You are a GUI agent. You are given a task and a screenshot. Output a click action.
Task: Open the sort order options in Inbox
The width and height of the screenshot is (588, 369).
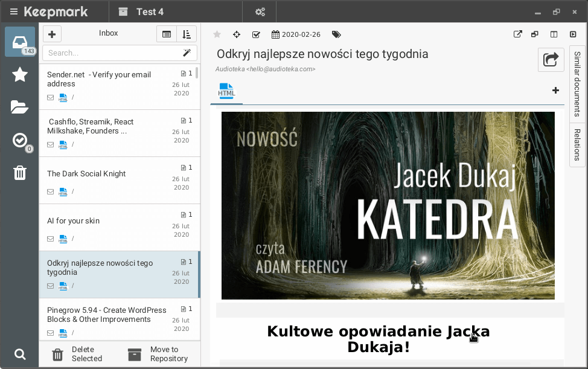coord(187,34)
